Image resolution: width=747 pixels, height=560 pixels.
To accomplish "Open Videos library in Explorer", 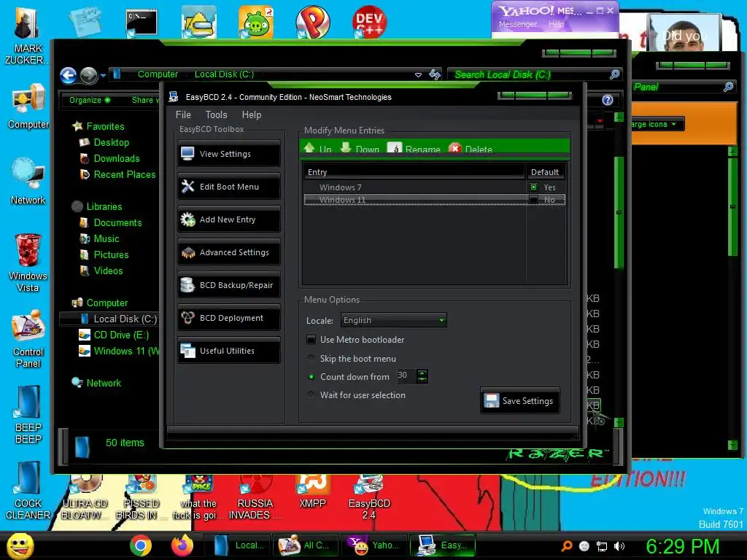I will (108, 271).
